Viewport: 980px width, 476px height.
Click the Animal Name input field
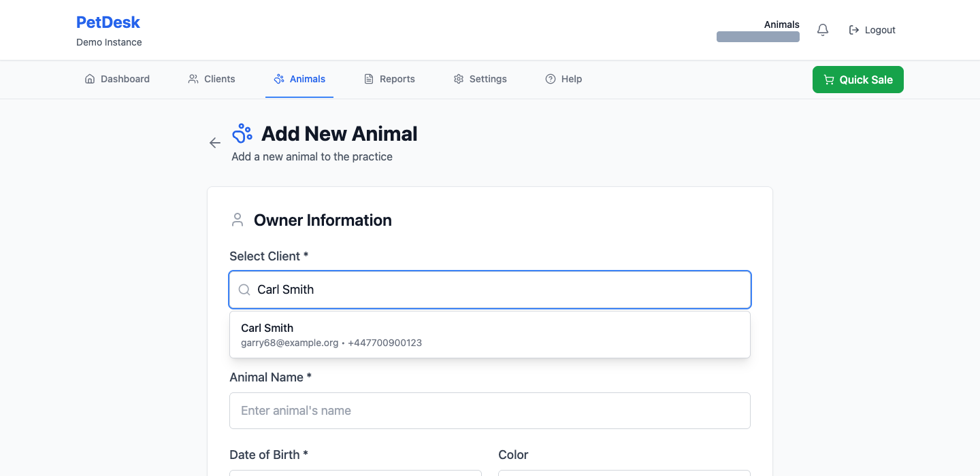click(490, 411)
